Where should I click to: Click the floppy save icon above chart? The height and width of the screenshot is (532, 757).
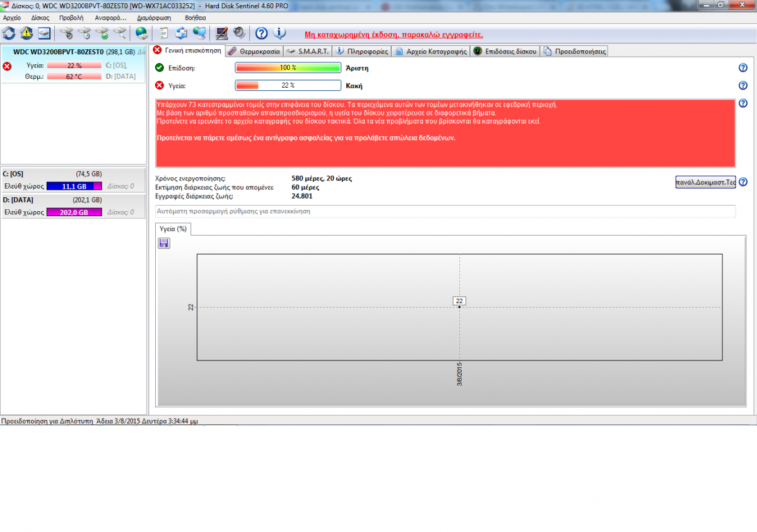[163, 243]
